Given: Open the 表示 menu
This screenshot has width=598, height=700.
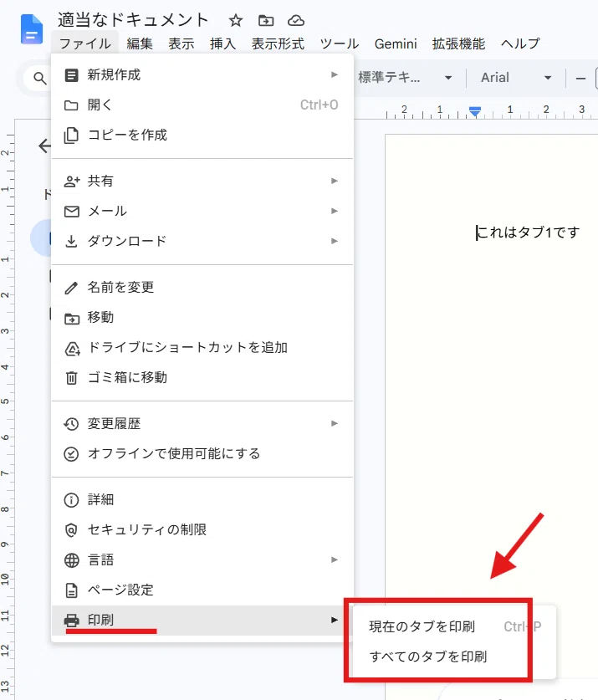Looking at the screenshot, I should coord(181,43).
